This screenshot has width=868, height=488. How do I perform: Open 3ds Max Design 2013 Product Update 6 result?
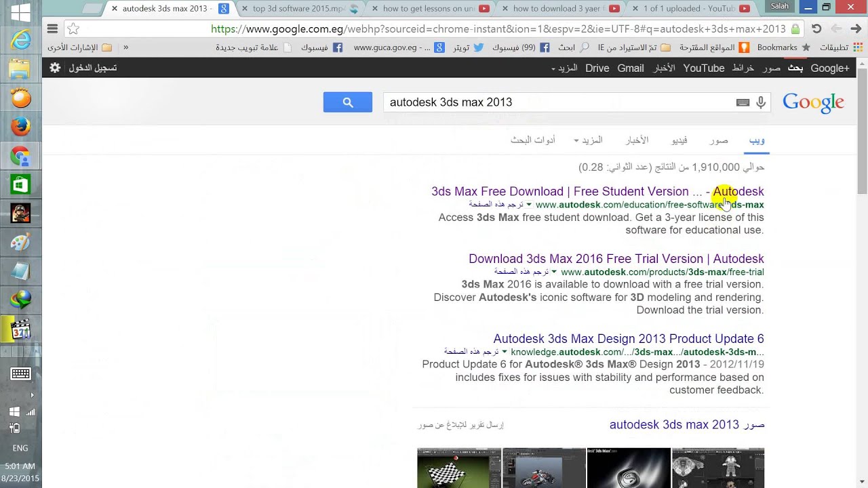[629, 338]
